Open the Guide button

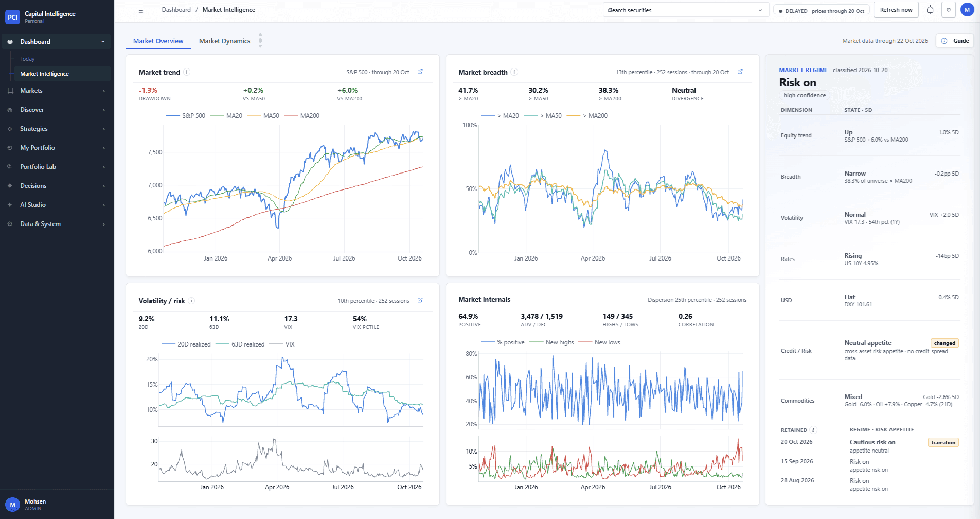click(955, 41)
